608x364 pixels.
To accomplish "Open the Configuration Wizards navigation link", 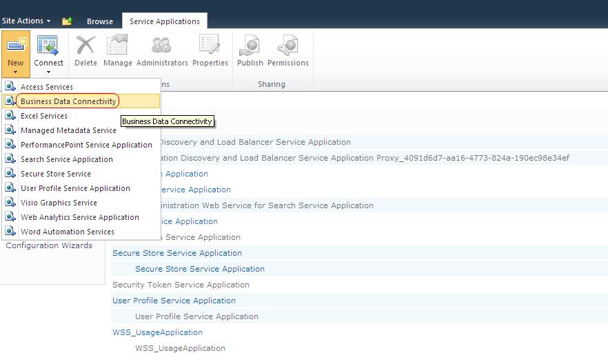I will (x=49, y=245).
